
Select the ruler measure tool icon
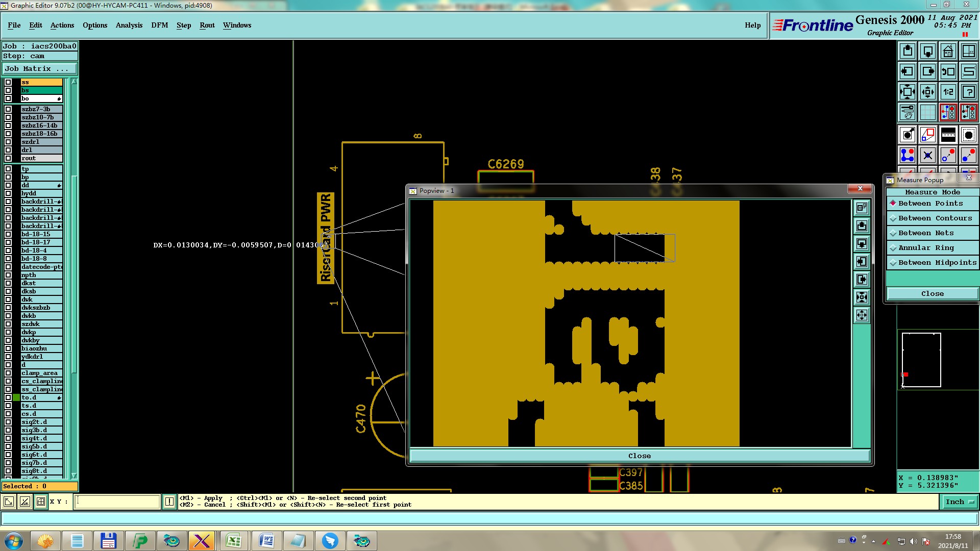click(x=948, y=135)
